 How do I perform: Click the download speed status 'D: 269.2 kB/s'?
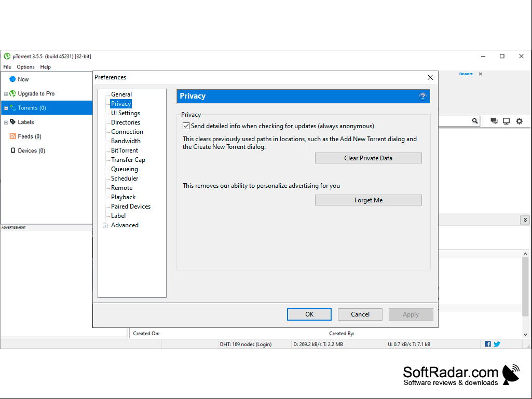pos(318,344)
